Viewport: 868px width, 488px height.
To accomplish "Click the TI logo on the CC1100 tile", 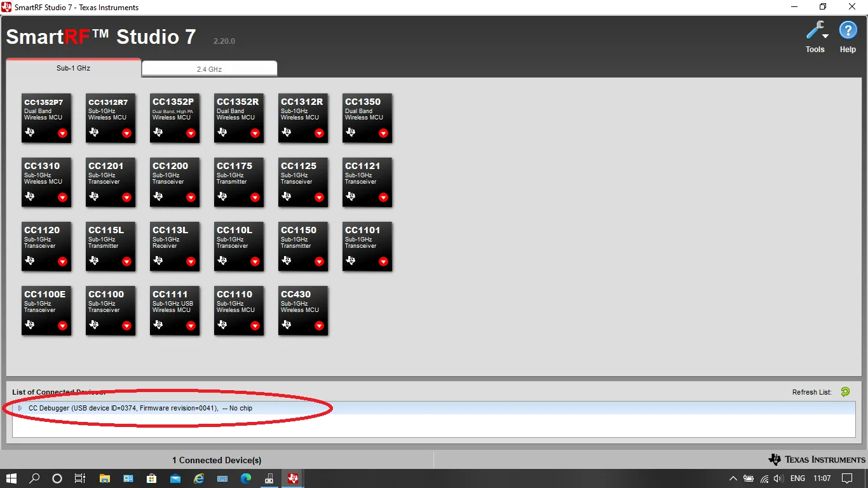I will 95,325.
